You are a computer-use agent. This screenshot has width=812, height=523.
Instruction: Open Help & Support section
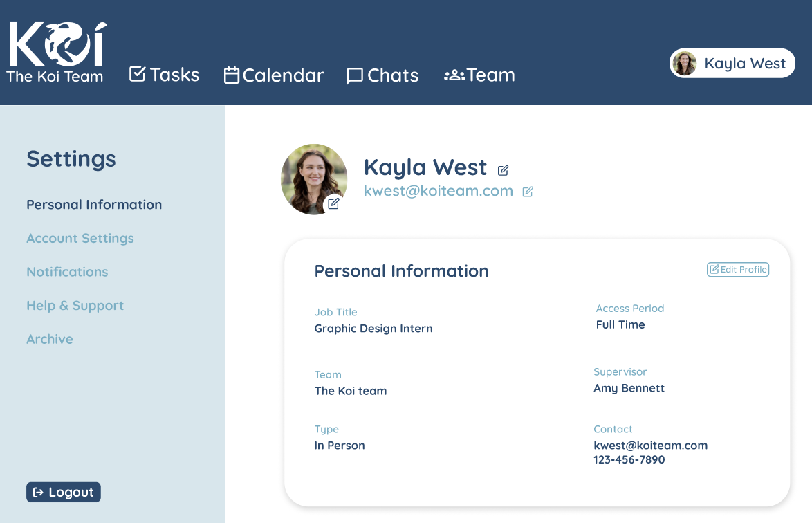(75, 306)
